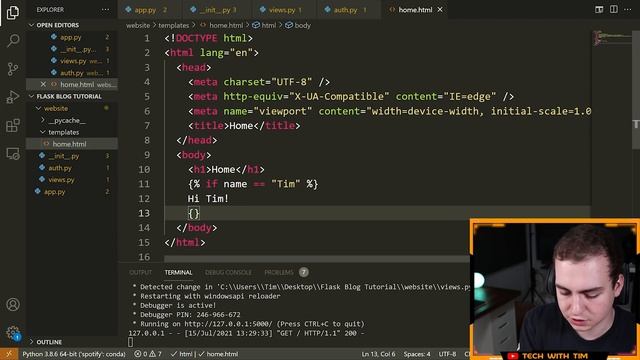Open the Manage settings gear

(13, 333)
